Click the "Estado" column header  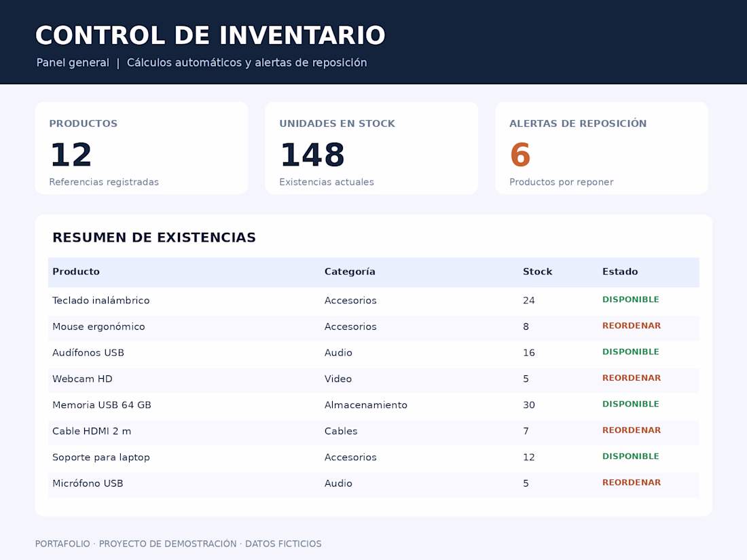(620, 272)
